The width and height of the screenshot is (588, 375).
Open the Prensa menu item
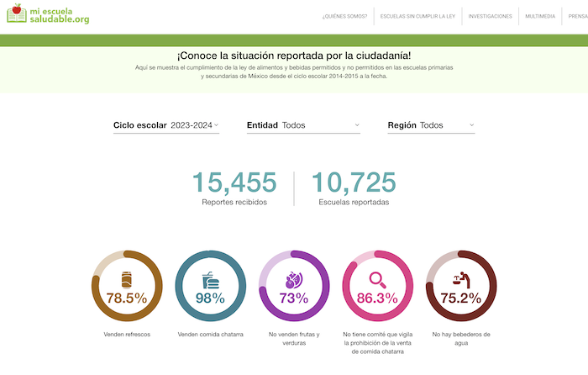click(576, 16)
